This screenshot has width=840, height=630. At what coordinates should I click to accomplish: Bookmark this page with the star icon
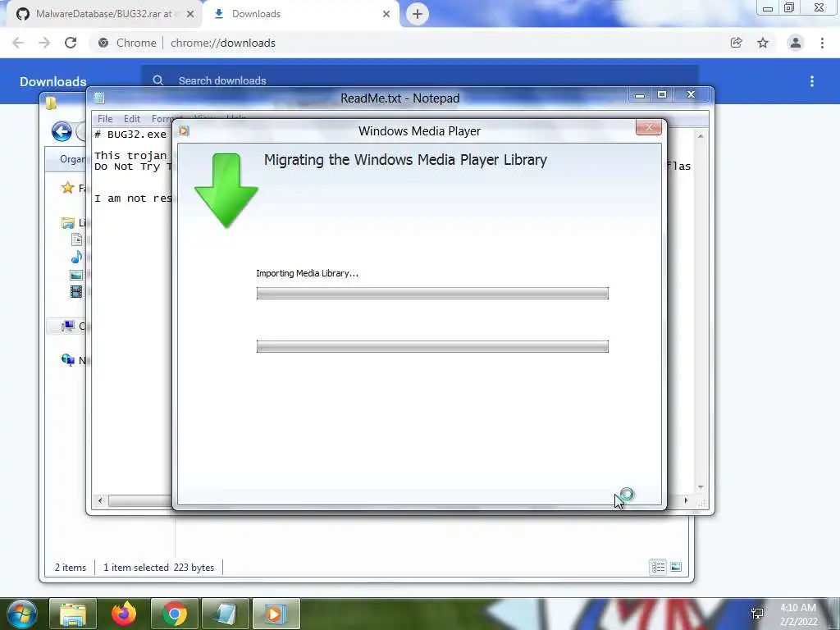coord(763,43)
